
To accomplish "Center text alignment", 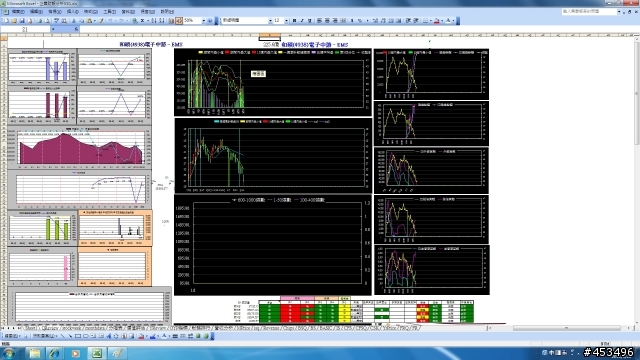I will point(327,20).
